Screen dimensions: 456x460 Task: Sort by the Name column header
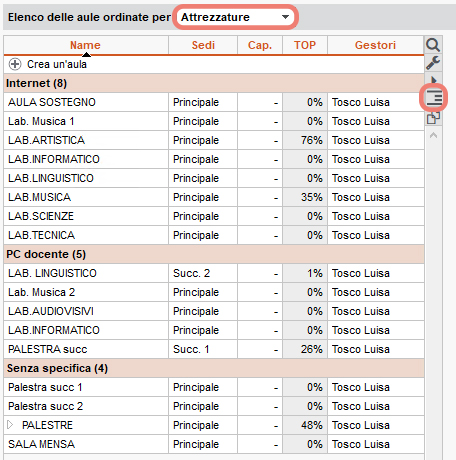pos(85,45)
